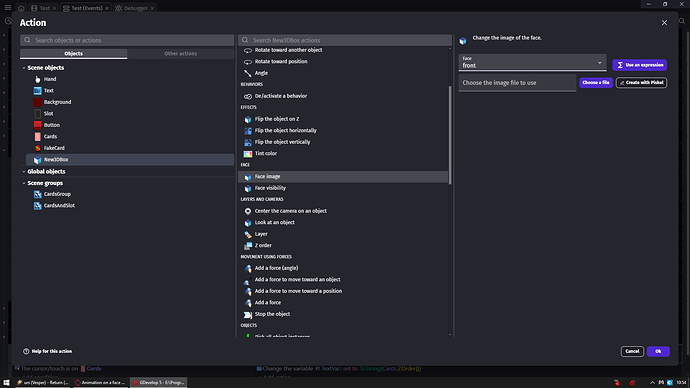Close the Action dialog with X
690x388 pixels.
pyautogui.click(x=664, y=23)
